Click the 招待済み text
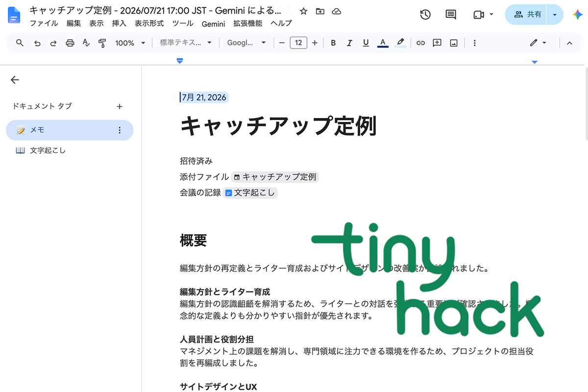Viewport: 588px width, 392px height. click(x=196, y=161)
